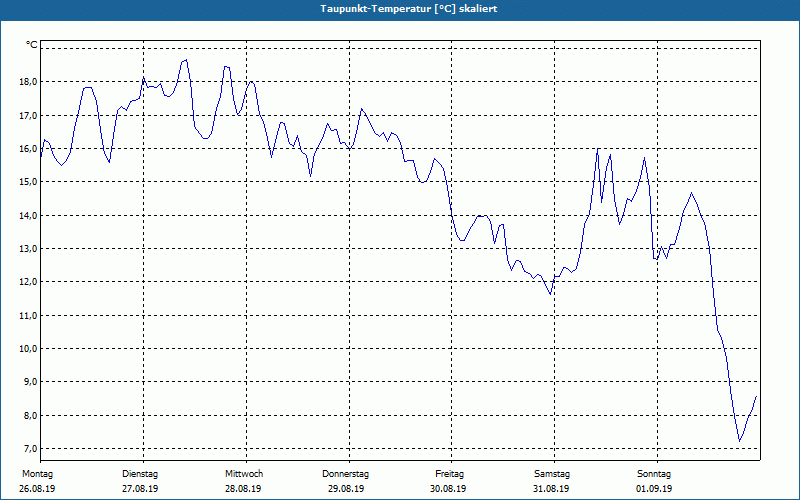
Task: Click the Samstag peak touching the 16,0 line
Action: pyautogui.click(x=597, y=149)
